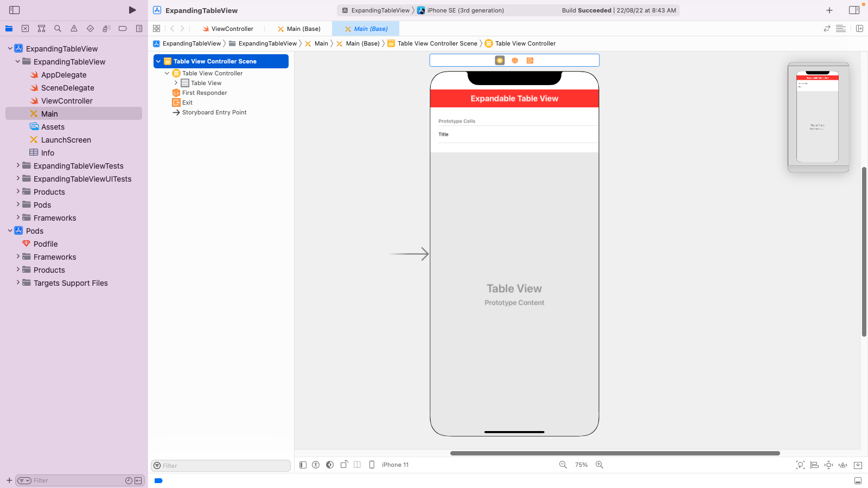Open the accessibility preview options
The width and height of the screenshot is (868, 488).
[316, 465]
